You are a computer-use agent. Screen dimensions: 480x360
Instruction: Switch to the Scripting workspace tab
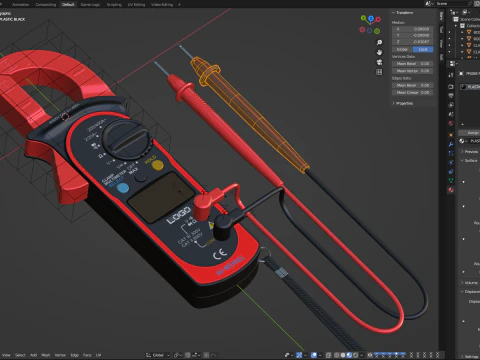point(114,5)
